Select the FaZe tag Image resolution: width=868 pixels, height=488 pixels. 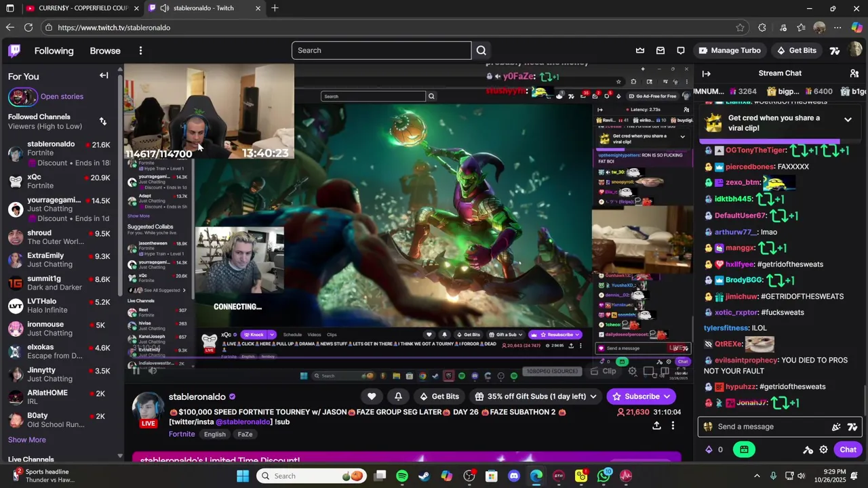(x=245, y=434)
